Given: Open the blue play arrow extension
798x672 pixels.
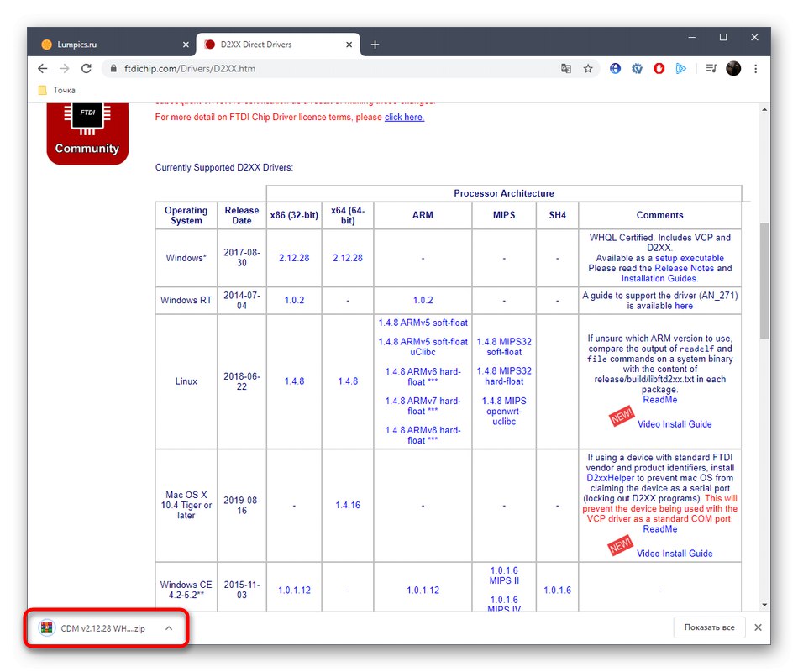Looking at the screenshot, I should (681, 69).
